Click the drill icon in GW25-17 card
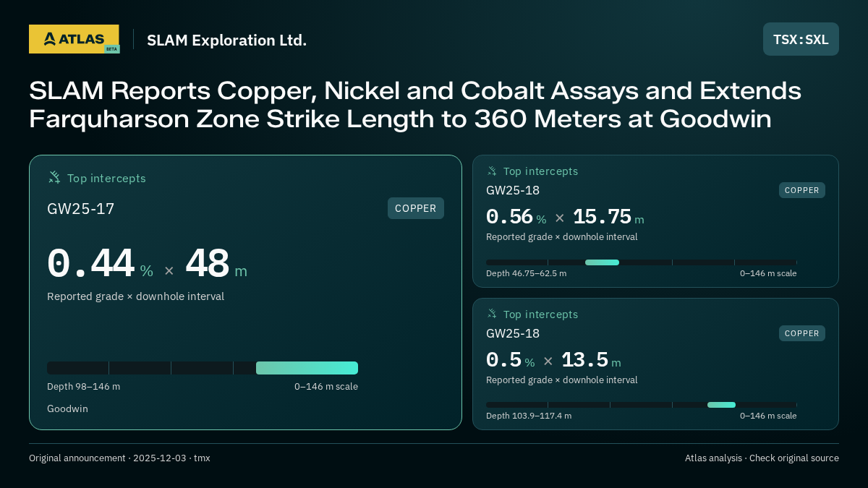This screenshot has width=868, height=488. coord(54,178)
